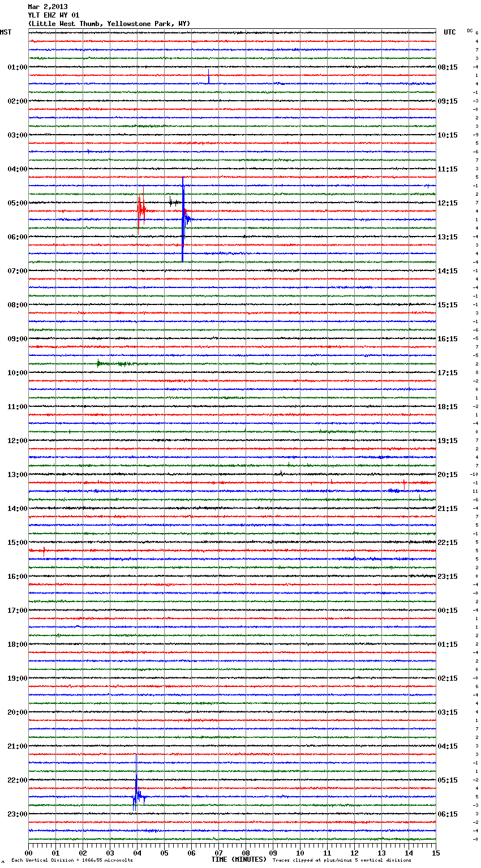Click the small black event on the 05:00 trace

tap(173, 201)
